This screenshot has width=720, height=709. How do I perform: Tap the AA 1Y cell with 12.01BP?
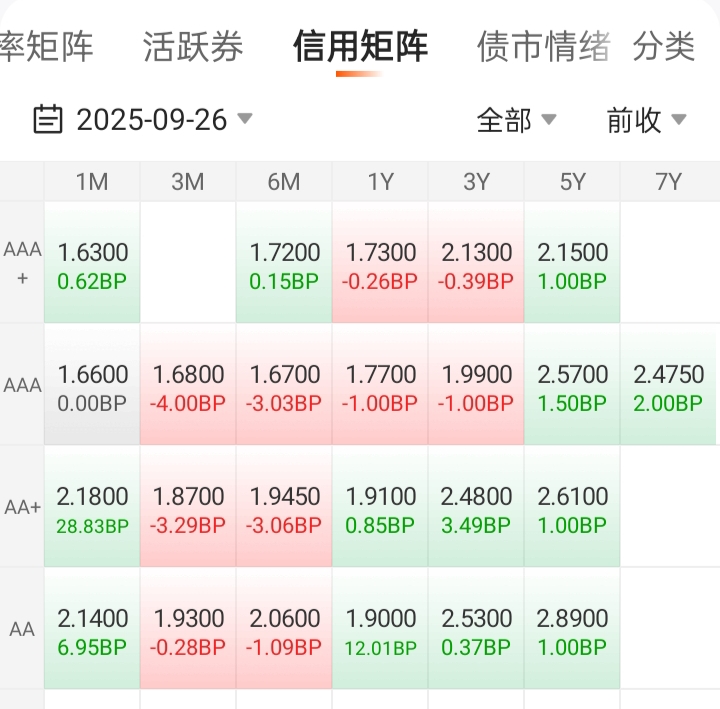(x=380, y=630)
